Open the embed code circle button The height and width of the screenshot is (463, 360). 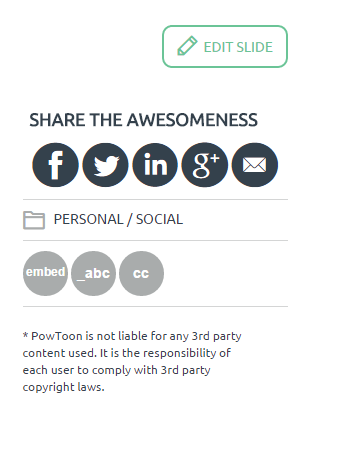click(x=45, y=273)
